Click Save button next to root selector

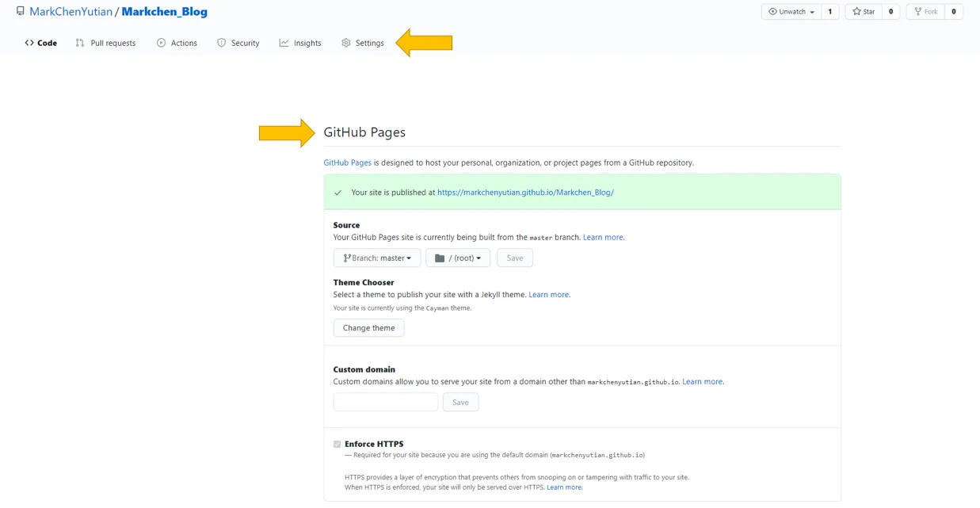(515, 258)
